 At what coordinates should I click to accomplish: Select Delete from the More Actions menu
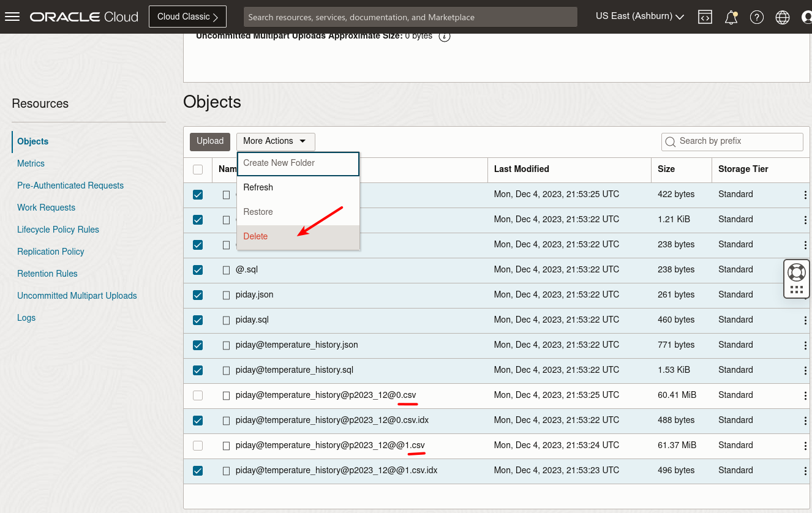click(x=255, y=236)
